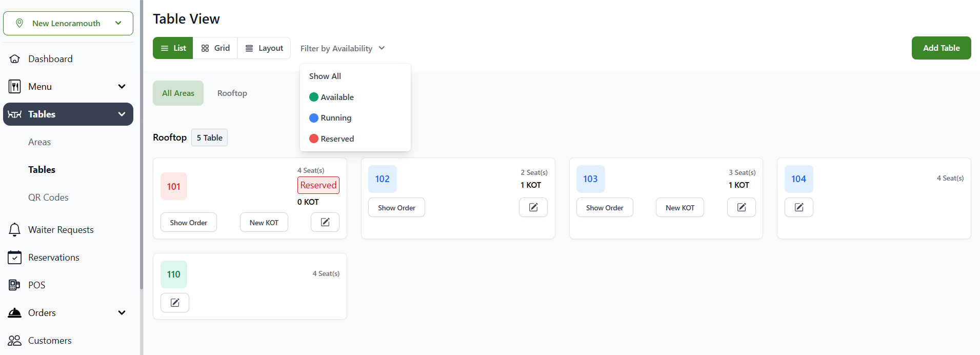The height and width of the screenshot is (355, 980).
Task: Click the edit icon on table 101
Action: pyautogui.click(x=325, y=222)
